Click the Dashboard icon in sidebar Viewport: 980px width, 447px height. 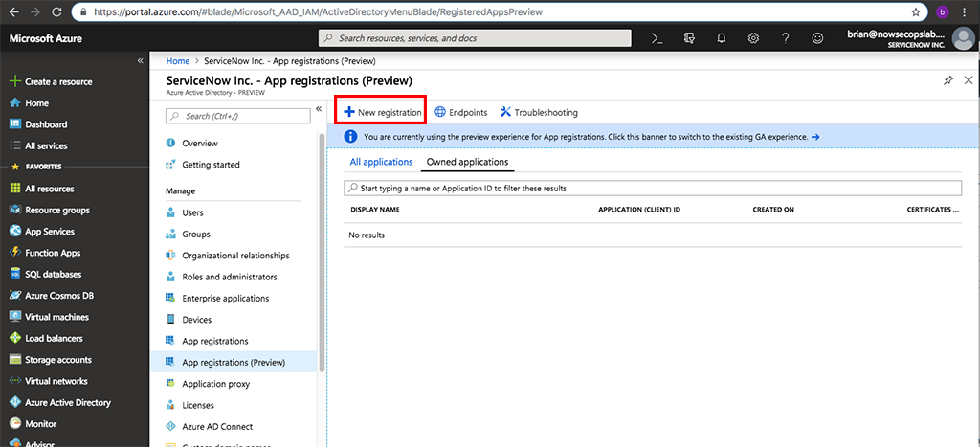tap(15, 124)
